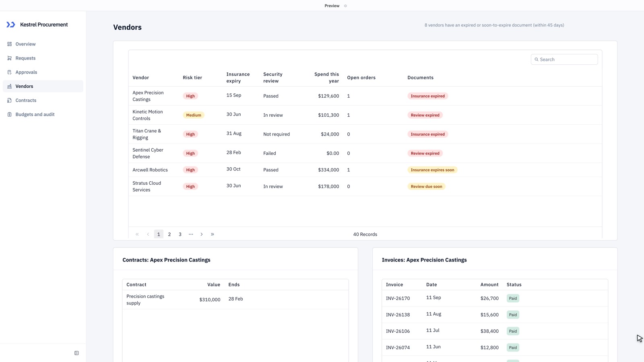
Task: Select the Titan Crane & Rigging row
Action: click(x=365, y=134)
